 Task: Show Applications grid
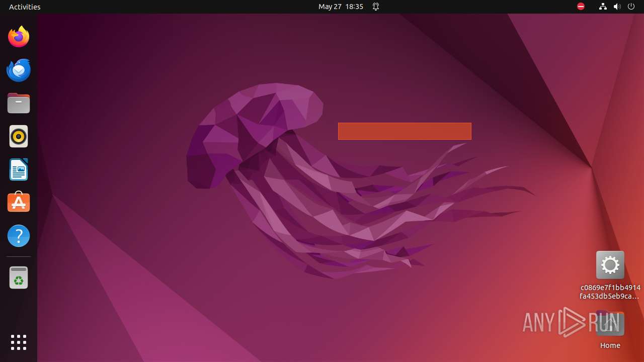(19, 342)
